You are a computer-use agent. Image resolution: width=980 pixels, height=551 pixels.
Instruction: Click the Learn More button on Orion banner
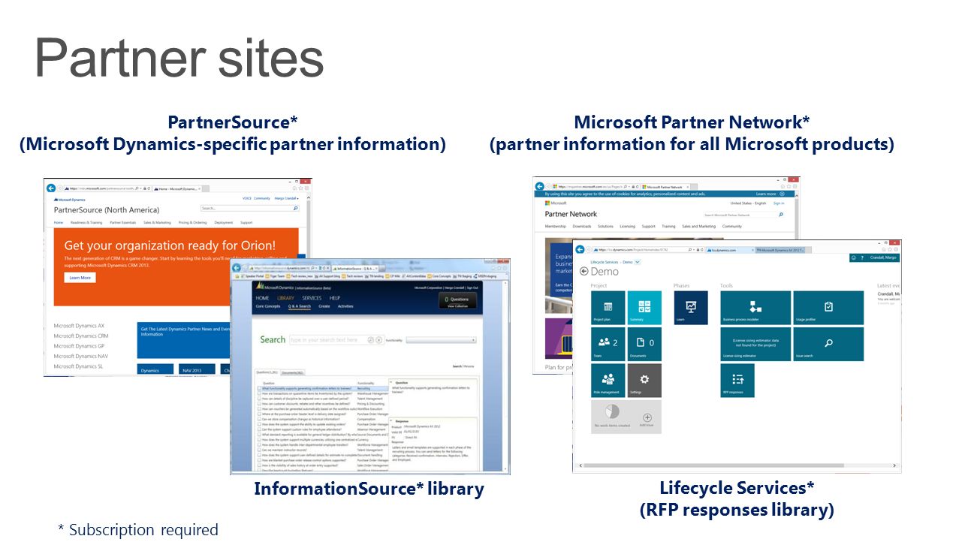(80, 278)
